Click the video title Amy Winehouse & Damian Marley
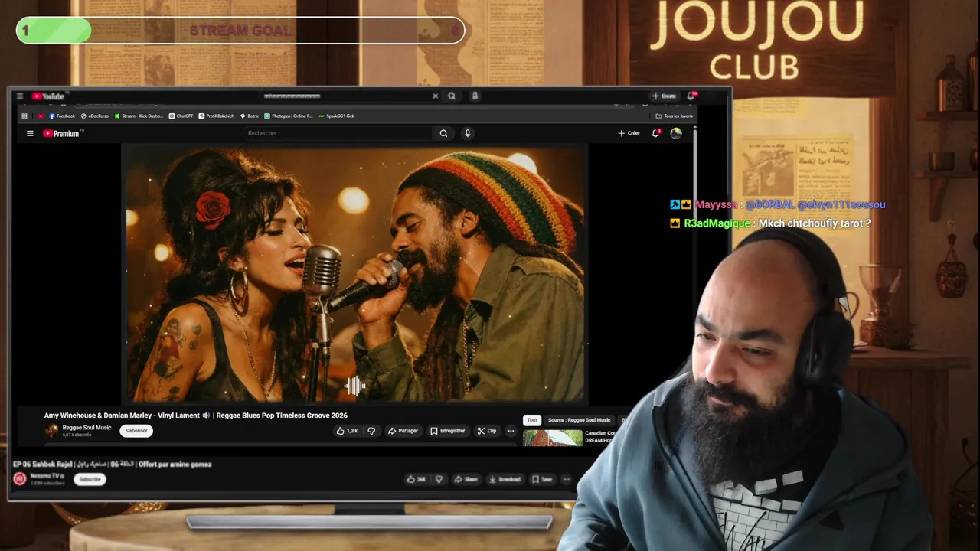980x551 pixels. point(195,416)
